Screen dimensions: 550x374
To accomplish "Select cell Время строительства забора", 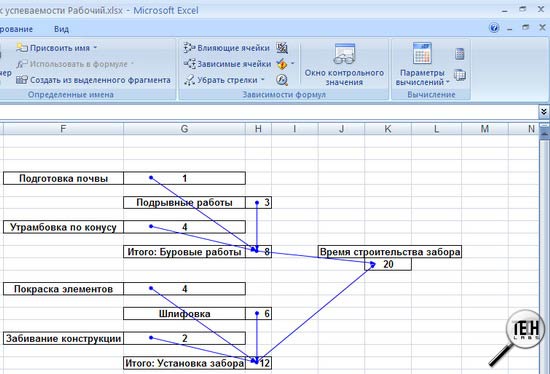I will (390, 252).
